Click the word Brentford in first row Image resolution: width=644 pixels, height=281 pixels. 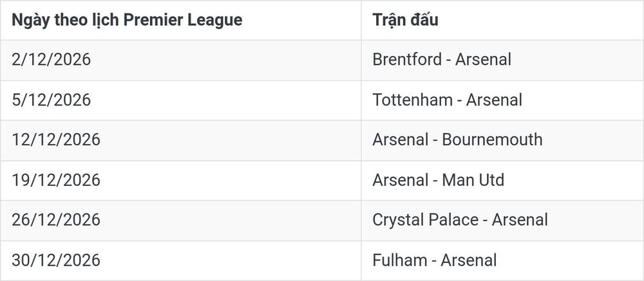pyautogui.click(x=407, y=60)
